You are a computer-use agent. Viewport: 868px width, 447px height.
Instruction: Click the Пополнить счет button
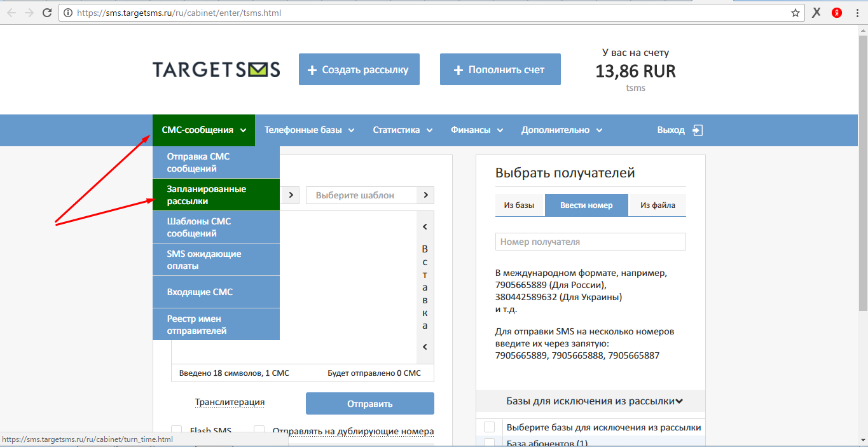[500, 69]
